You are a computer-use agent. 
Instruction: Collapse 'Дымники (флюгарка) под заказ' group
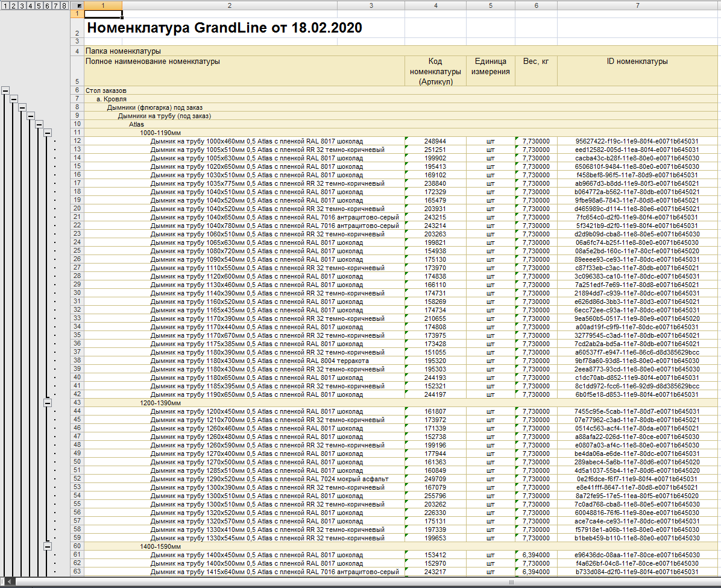pos(22,107)
